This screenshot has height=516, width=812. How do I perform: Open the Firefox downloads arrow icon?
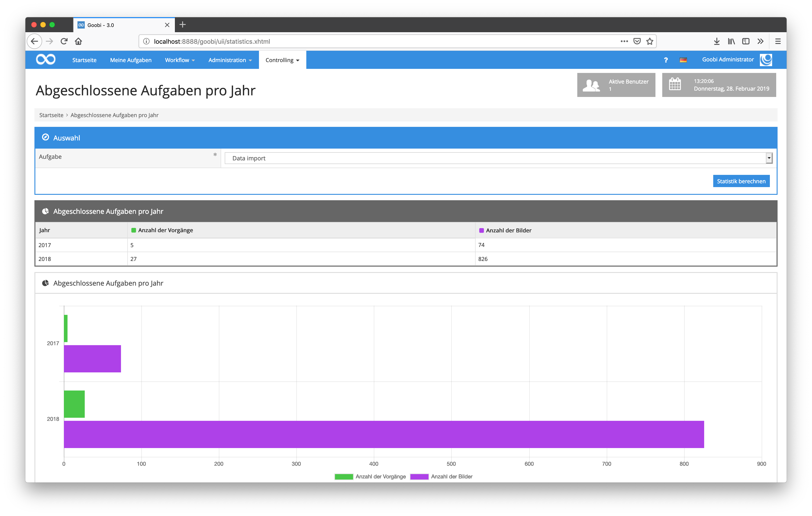point(717,41)
